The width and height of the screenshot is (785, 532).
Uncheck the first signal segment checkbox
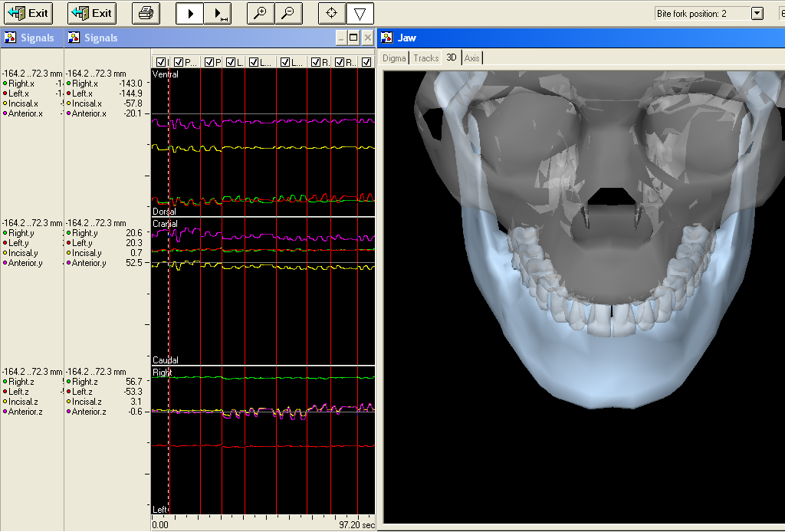[x=160, y=62]
